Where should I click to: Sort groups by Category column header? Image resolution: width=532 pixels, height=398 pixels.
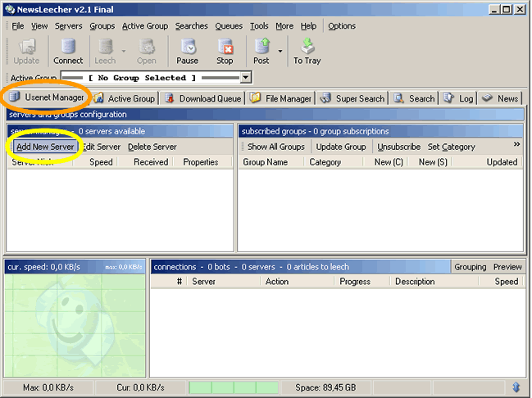tap(333, 162)
